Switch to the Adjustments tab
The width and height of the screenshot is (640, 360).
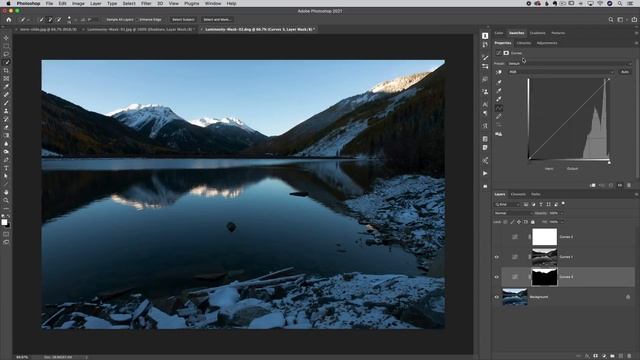[x=547, y=43]
